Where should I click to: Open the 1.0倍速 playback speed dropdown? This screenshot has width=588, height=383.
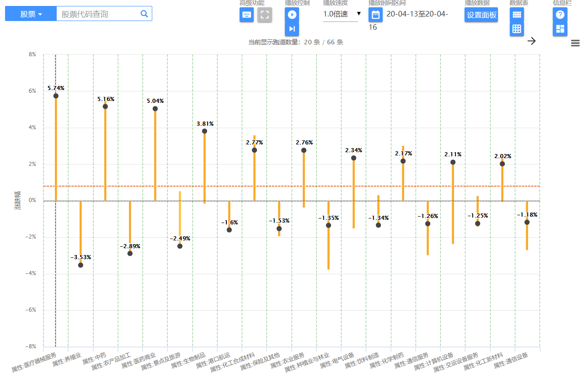342,14
